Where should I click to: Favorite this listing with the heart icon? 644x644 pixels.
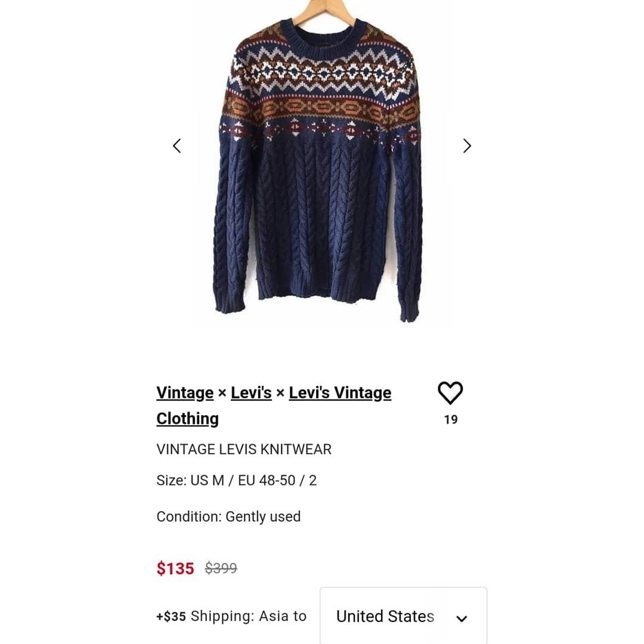coord(450,392)
